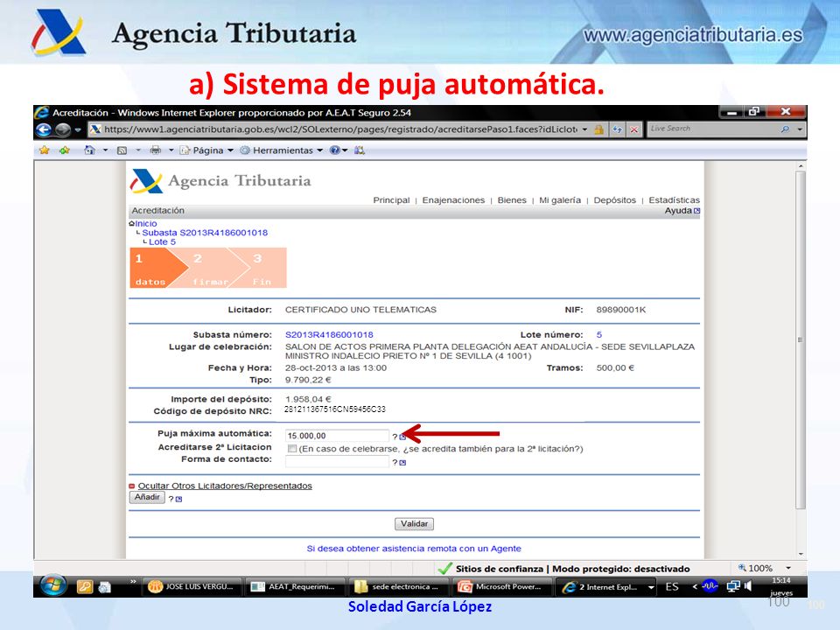Open Live Search provider options dropdown
The image size is (840, 630).
coord(800,129)
